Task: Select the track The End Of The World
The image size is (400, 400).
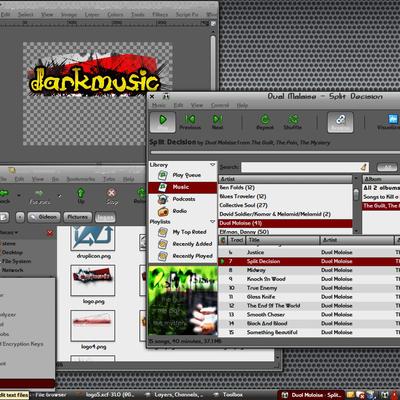Action: [x=309, y=306]
